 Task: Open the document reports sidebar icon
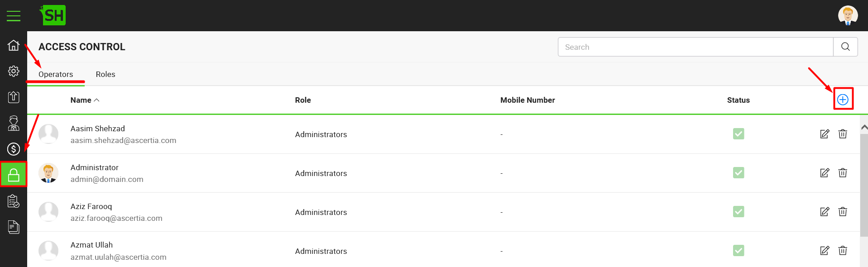coord(14,227)
